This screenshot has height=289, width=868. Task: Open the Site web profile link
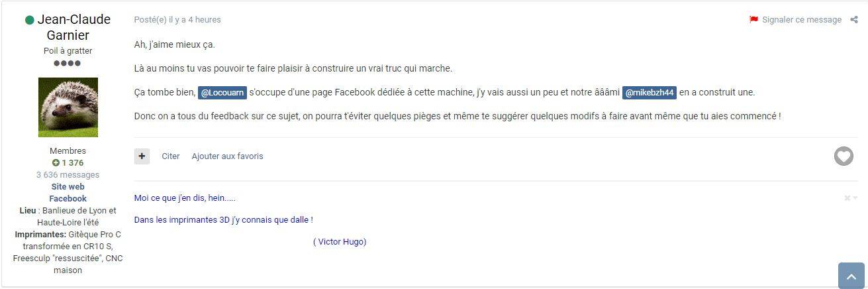[x=68, y=187]
